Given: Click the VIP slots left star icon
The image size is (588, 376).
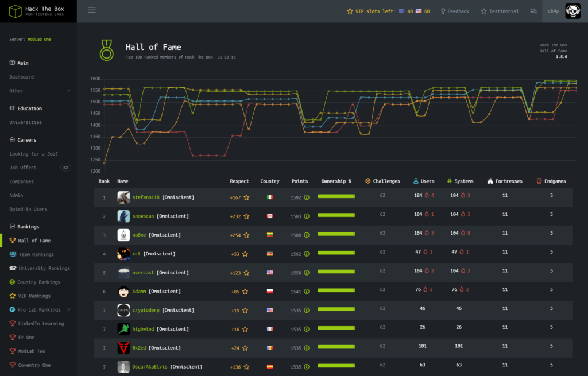Looking at the screenshot, I should coord(350,11).
